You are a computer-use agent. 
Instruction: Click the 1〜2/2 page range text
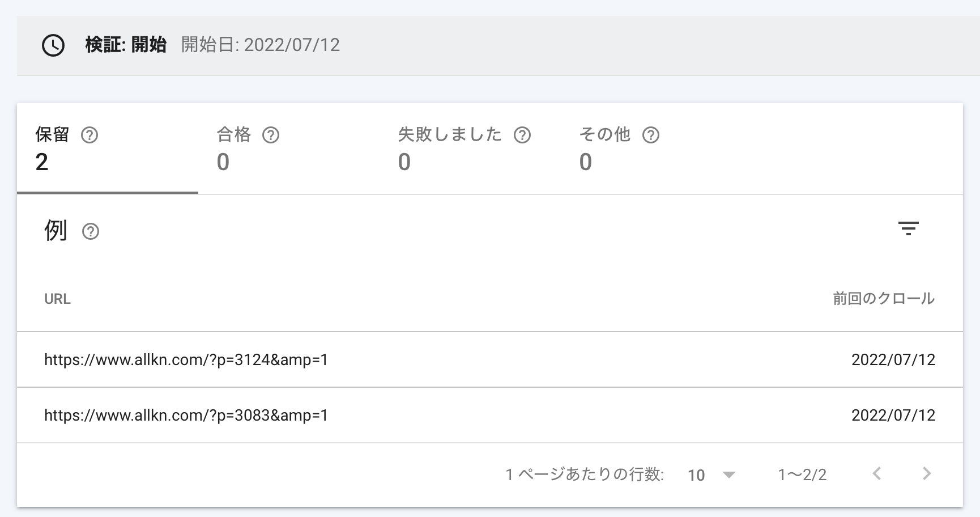802,474
